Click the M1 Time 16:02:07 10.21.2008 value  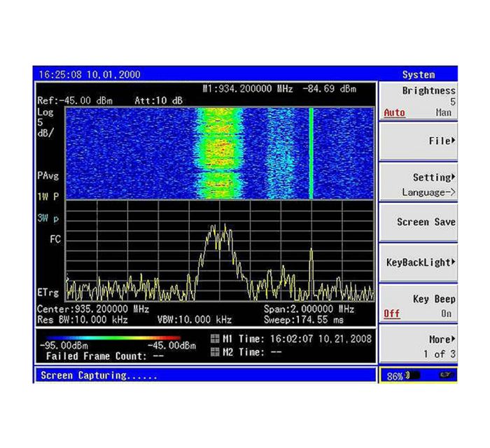[321, 339]
